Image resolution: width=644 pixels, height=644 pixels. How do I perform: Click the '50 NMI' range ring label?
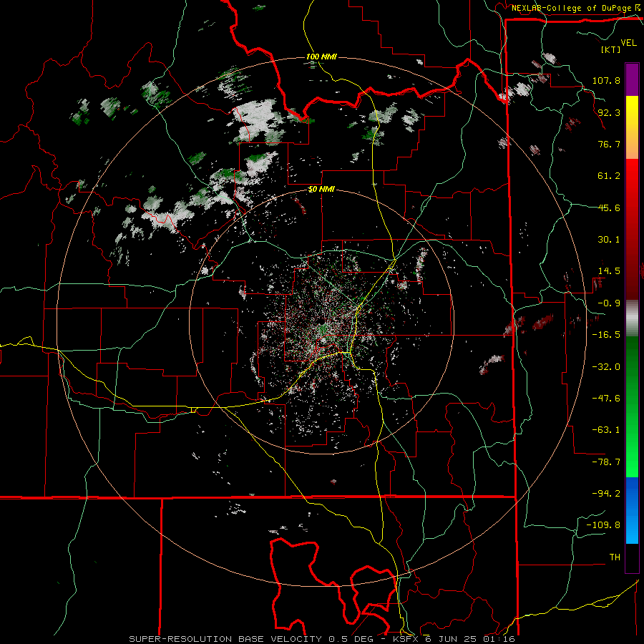pyautogui.click(x=321, y=190)
